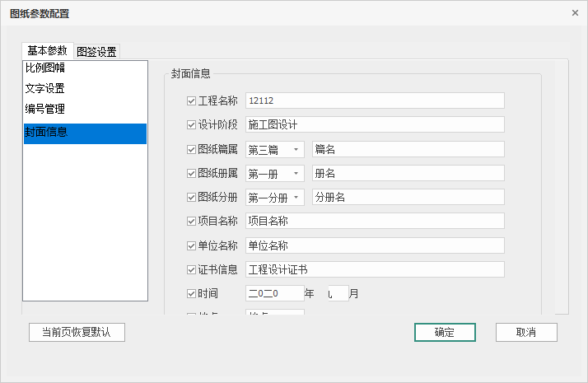The width and height of the screenshot is (588, 383).
Task: Open the 第一分册 dropdown list
Action: tap(296, 198)
